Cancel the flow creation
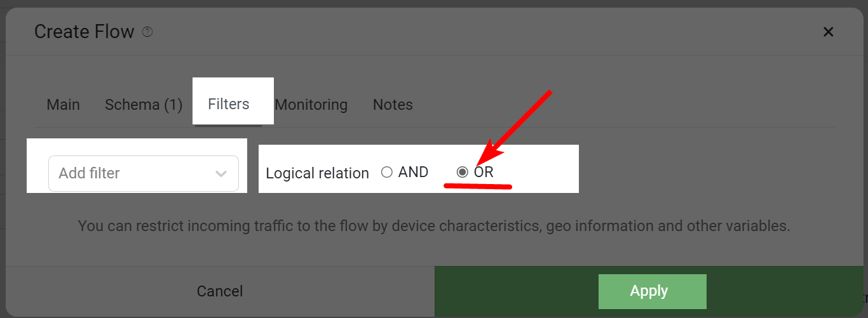Screen dimensions: 868x318 (x=220, y=291)
